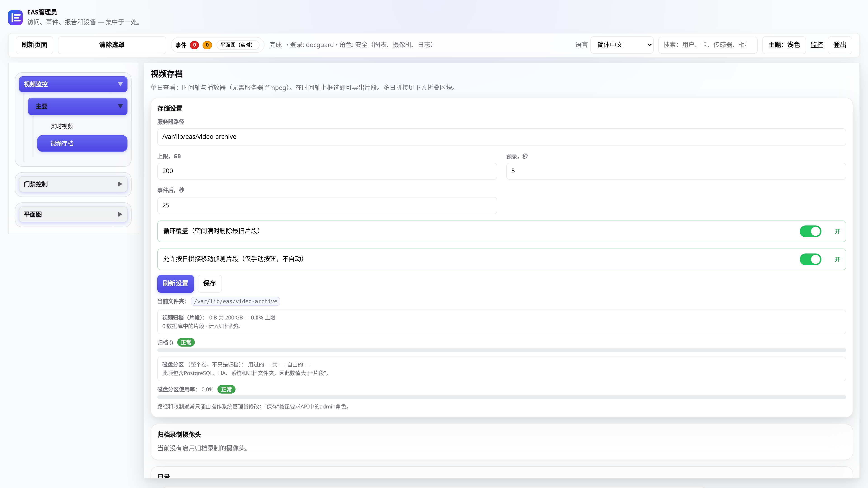The height and width of the screenshot is (488, 868).
Task: Click the 存储设置 heading
Action: (170, 108)
